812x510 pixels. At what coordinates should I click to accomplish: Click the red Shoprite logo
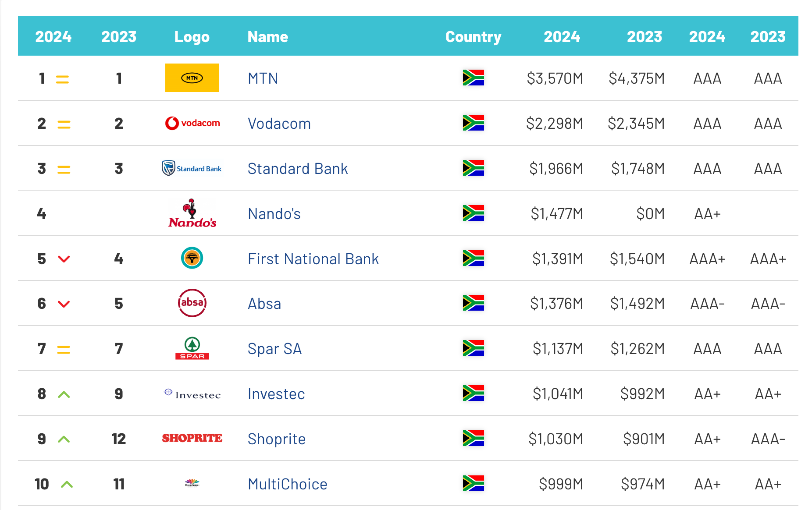(192, 438)
